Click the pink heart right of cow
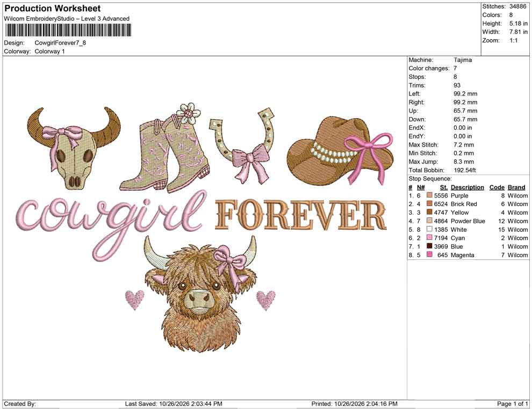 pyautogui.click(x=265, y=300)
